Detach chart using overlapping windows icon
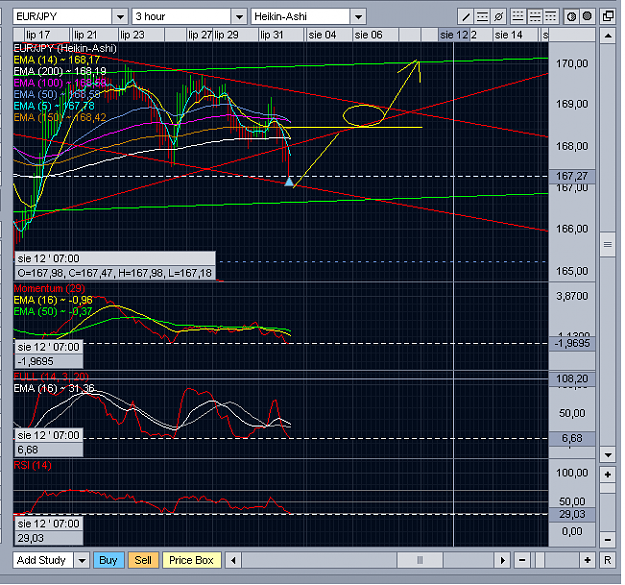 (608, 16)
